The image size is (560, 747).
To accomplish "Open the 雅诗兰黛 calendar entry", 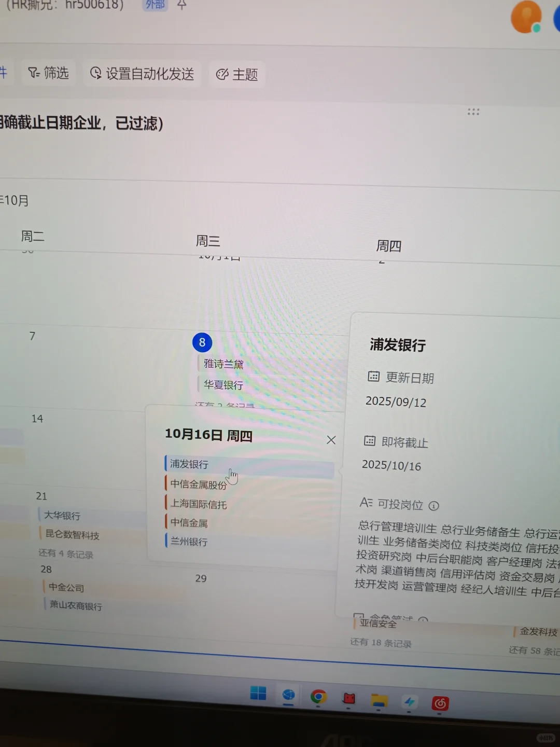I will [223, 364].
